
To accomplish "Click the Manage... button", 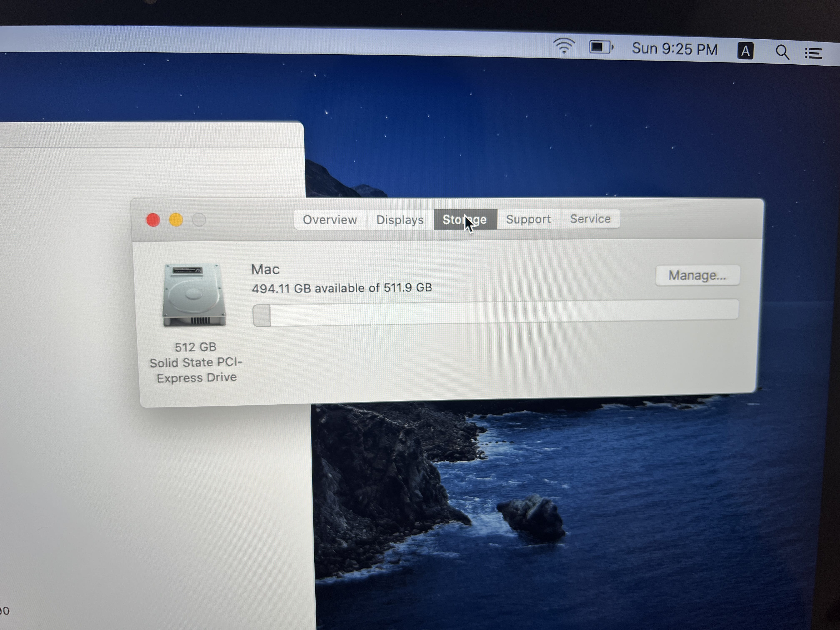I will [697, 275].
